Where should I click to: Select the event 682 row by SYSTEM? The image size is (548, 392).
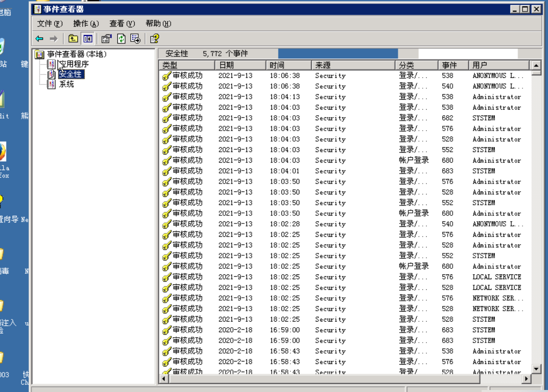(x=345, y=118)
